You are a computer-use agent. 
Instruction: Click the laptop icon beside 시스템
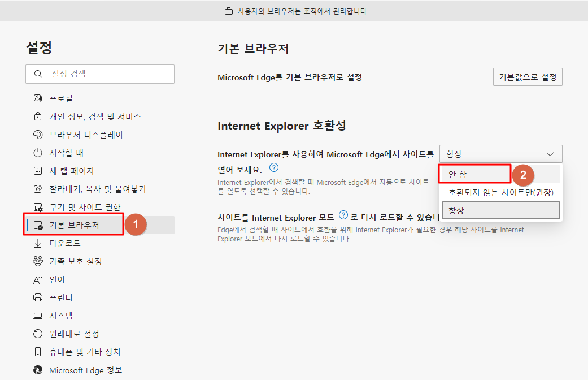[38, 316]
